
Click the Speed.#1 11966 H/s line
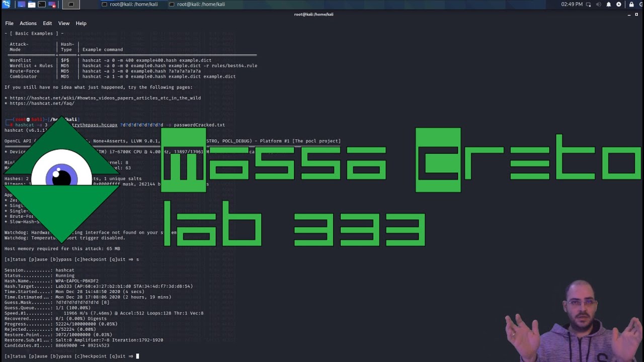[x=104, y=313]
